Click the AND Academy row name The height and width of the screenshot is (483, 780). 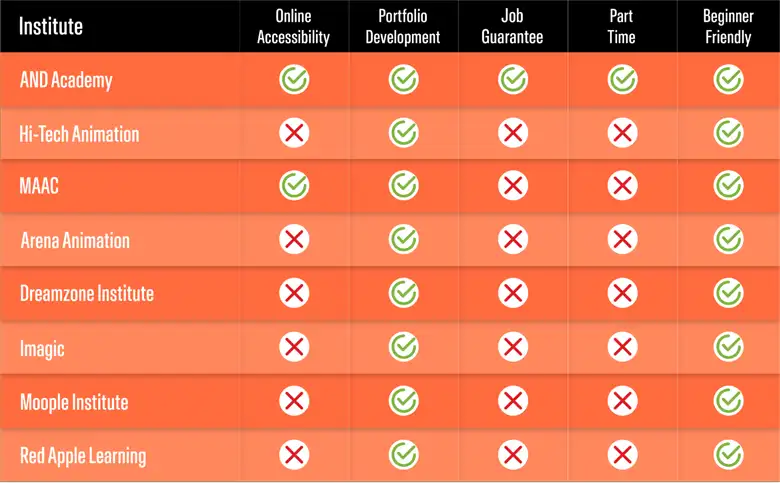[x=66, y=80]
